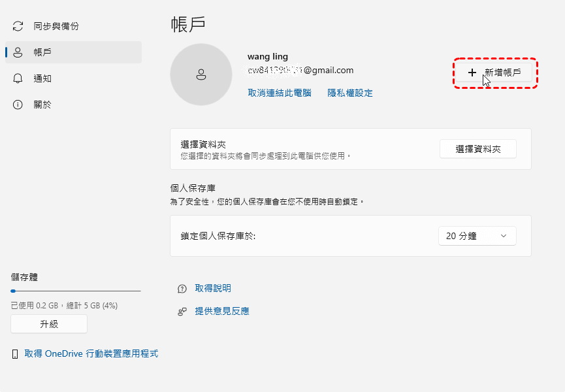Image resolution: width=565 pixels, height=392 pixels.
Task: Click the feedback person icon
Action: coord(182,312)
